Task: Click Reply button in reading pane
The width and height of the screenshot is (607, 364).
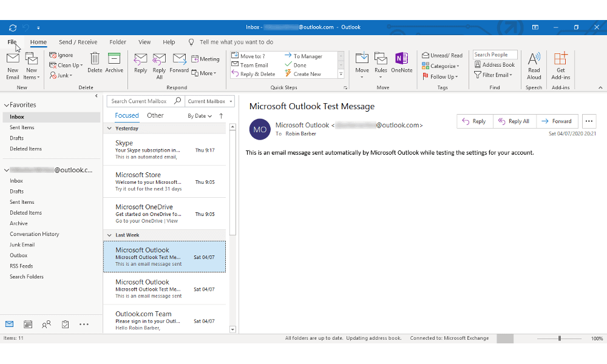Action: [475, 121]
